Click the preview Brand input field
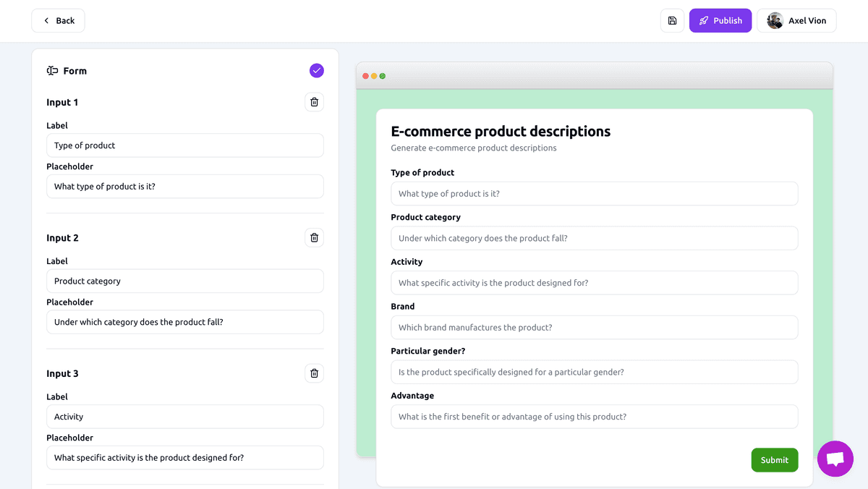The width and height of the screenshot is (868, 489). point(594,328)
